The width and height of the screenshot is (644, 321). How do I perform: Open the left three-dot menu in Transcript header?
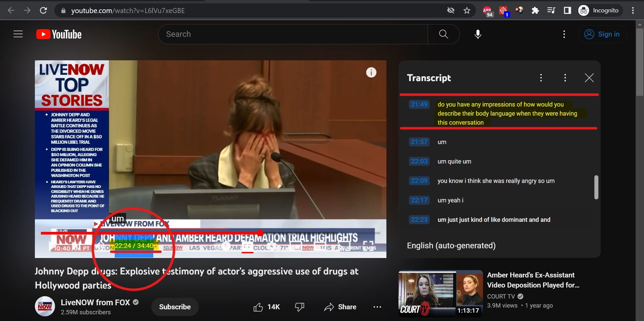click(x=541, y=78)
